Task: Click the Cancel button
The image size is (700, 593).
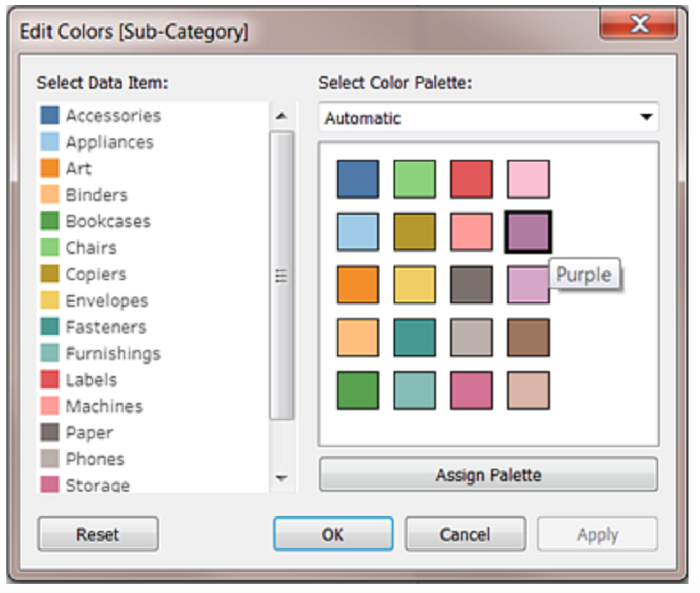Action: (465, 535)
